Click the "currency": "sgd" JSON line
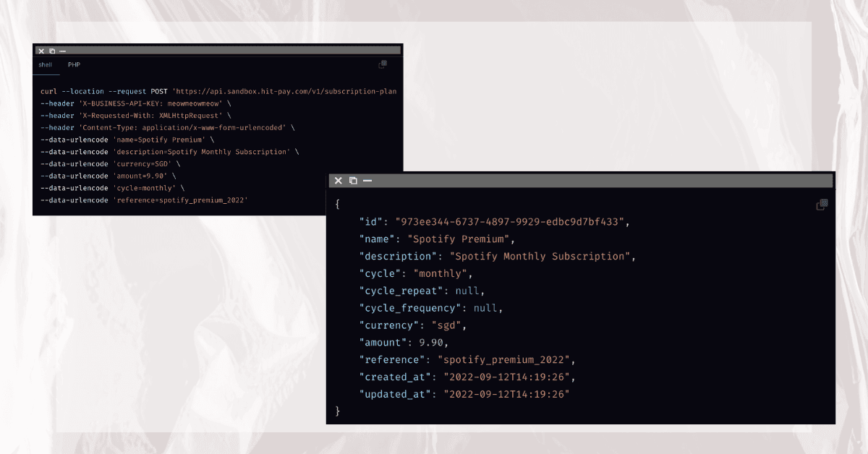The width and height of the screenshot is (868, 454). [x=413, y=326]
